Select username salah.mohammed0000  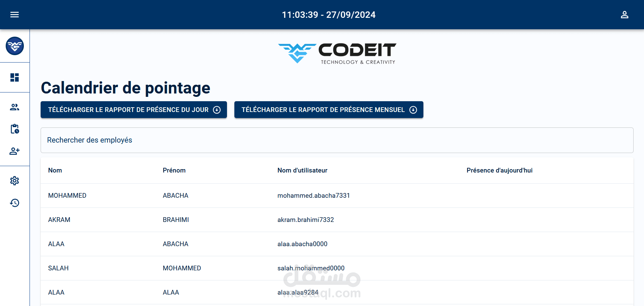tap(311, 268)
